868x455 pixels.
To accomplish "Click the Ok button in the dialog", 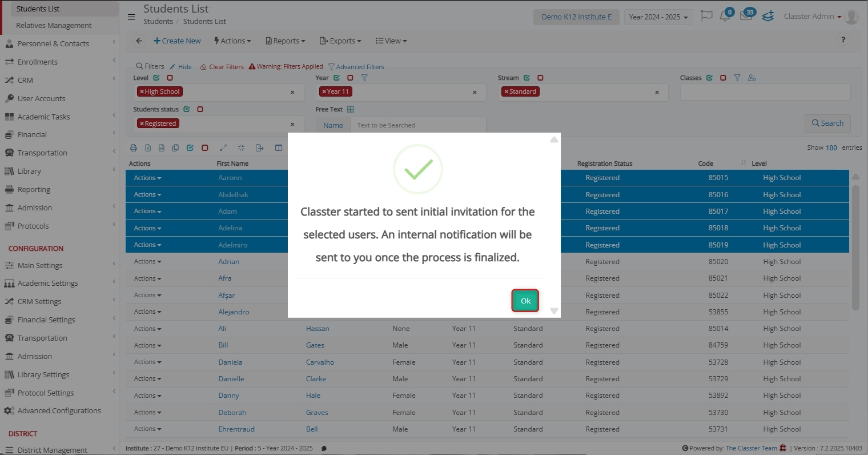I will click(x=525, y=301).
